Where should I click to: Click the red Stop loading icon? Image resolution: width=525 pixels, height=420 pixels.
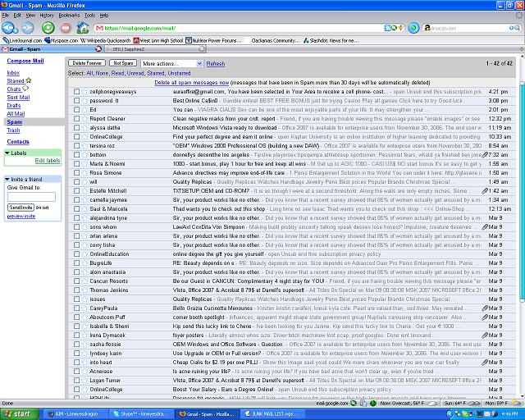(66, 28)
